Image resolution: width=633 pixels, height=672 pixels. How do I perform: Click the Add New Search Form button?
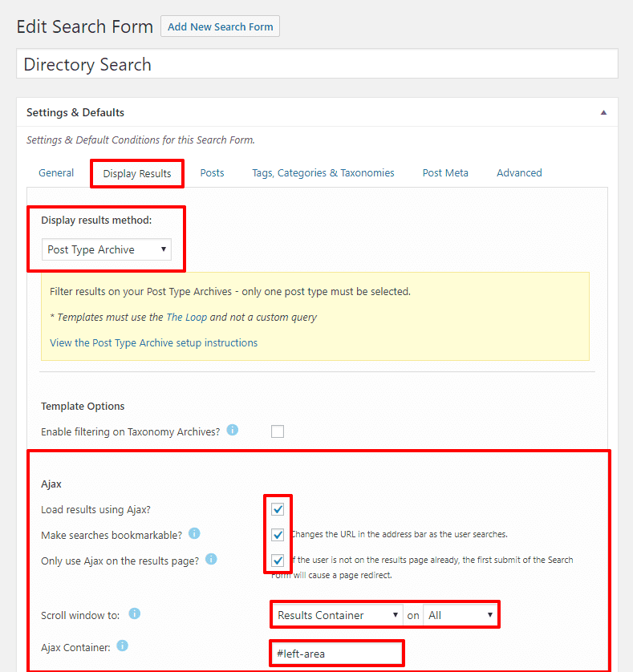click(x=220, y=26)
